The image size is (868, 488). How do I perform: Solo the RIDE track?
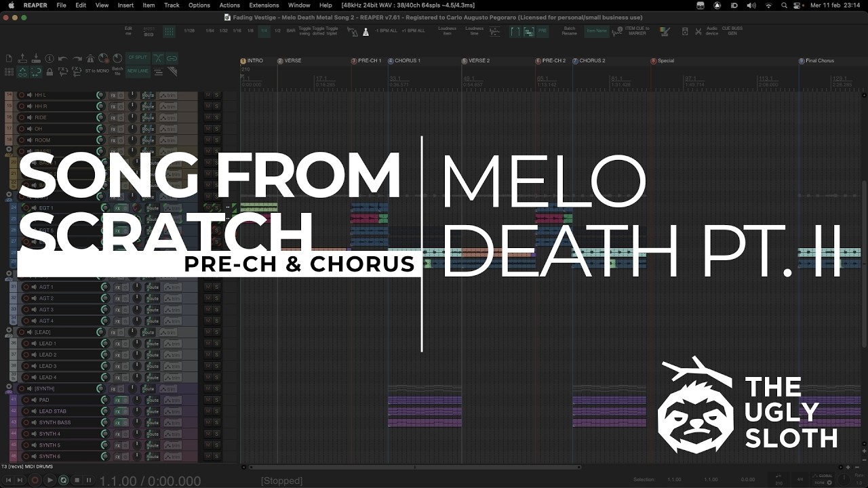pos(217,117)
